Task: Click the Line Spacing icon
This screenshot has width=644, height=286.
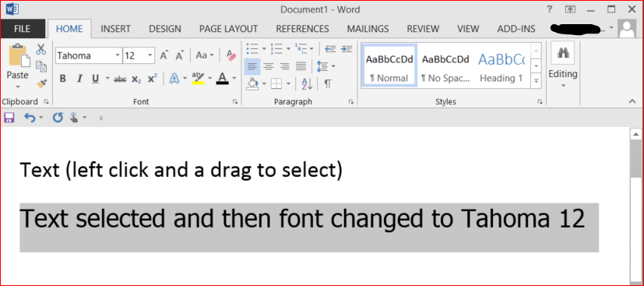Action: click(322, 66)
